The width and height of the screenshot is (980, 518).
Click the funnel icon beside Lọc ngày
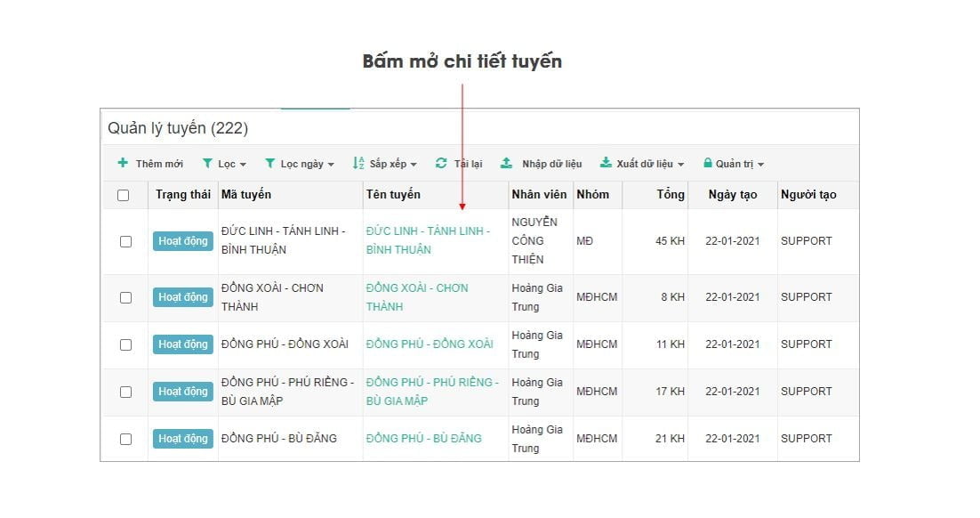[270, 163]
